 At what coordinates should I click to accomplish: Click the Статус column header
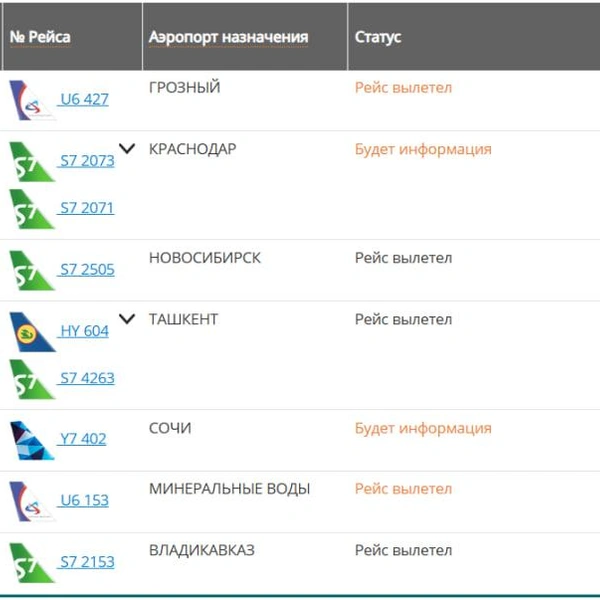tap(378, 37)
